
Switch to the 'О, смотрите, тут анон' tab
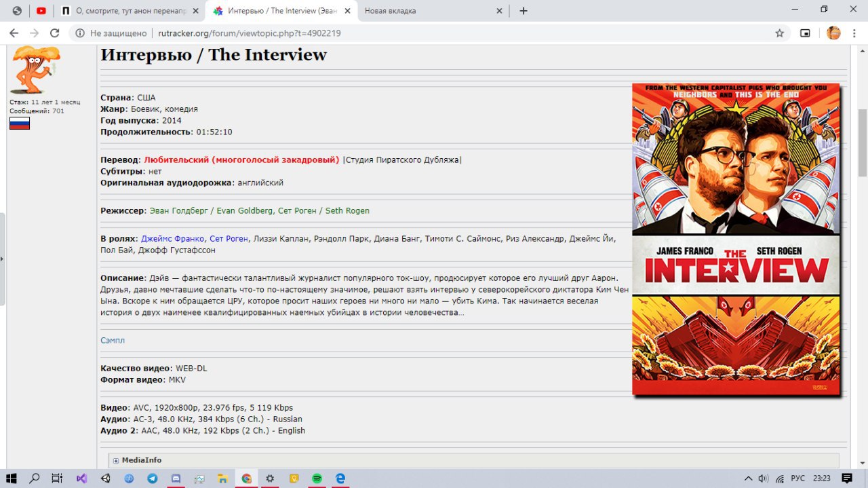click(x=129, y=11)
